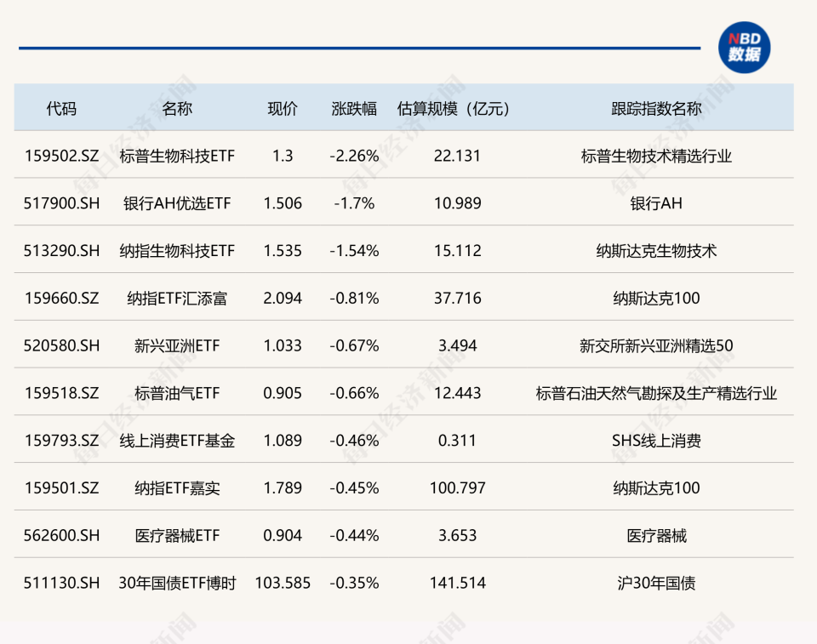Click the 估算规模（亿元）column header

(454, 108)
